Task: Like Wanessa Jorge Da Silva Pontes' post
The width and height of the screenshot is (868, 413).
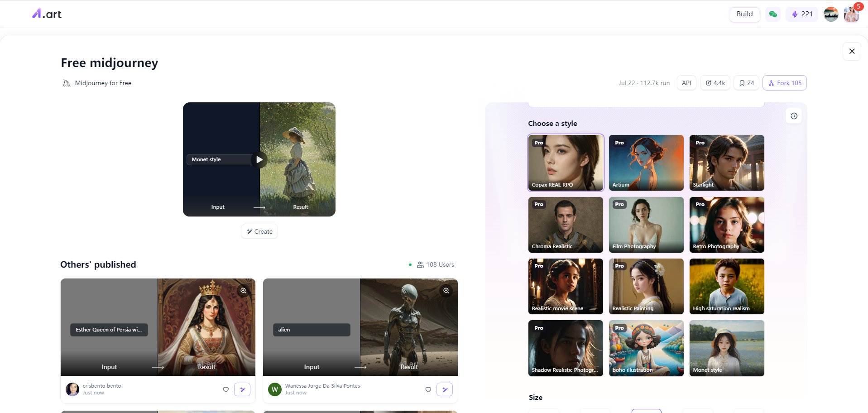Action: point(428,389)
